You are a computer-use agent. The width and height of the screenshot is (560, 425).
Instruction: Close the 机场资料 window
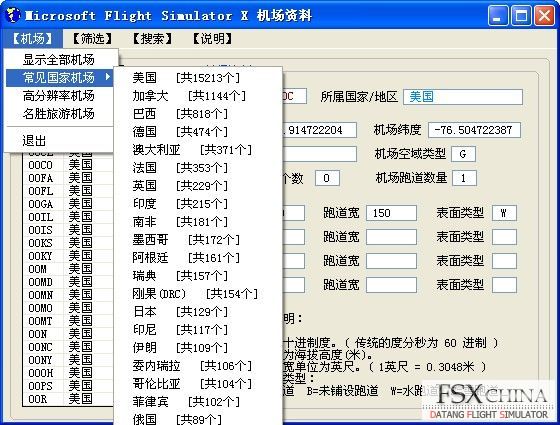pos(544,16)
